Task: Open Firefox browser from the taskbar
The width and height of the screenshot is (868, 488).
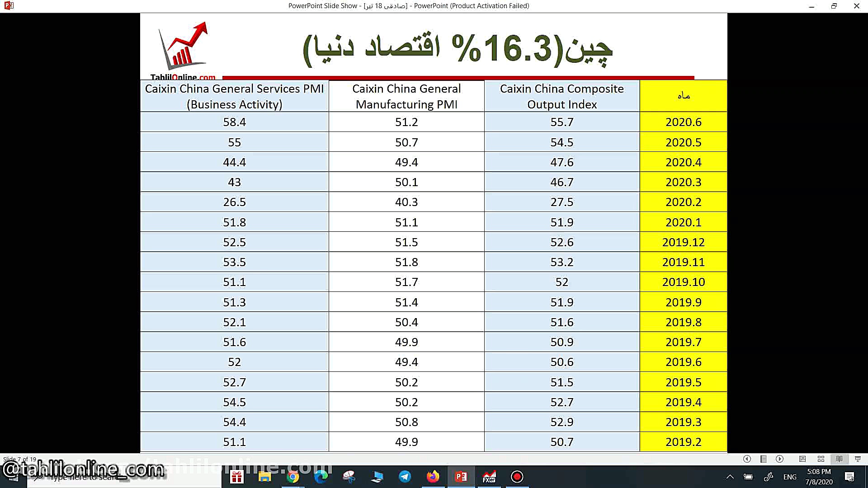Action: [x=433, y=478]
